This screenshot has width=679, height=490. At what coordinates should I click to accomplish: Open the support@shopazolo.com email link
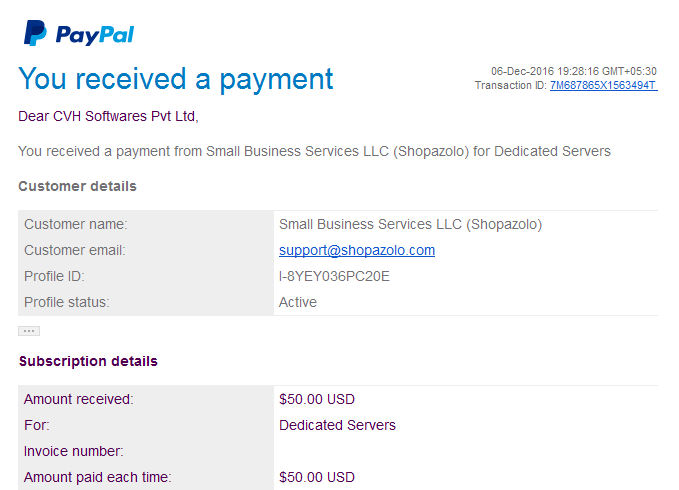357,250
